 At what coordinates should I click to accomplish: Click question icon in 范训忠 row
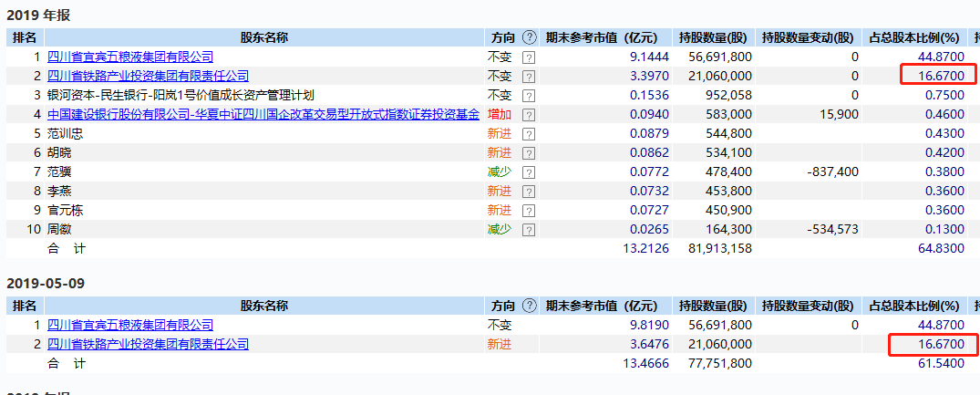coord(529,134)
